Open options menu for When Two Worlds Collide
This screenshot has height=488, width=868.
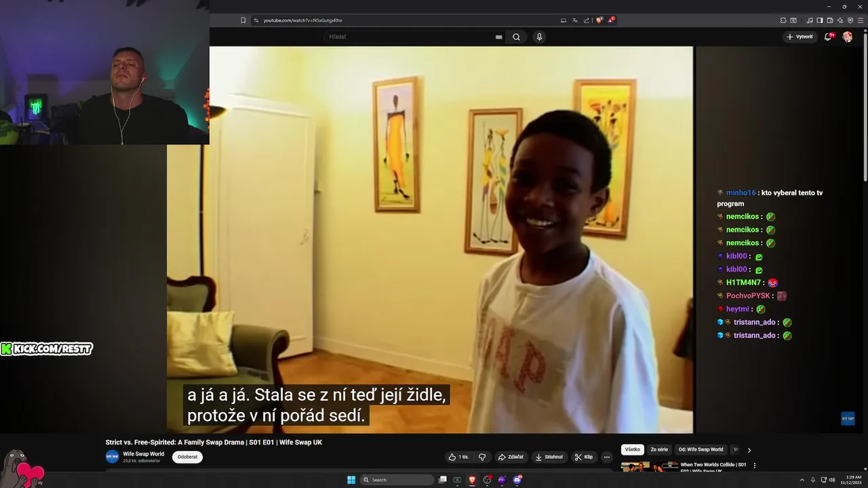pyautogui.click(x=755, y=466)
